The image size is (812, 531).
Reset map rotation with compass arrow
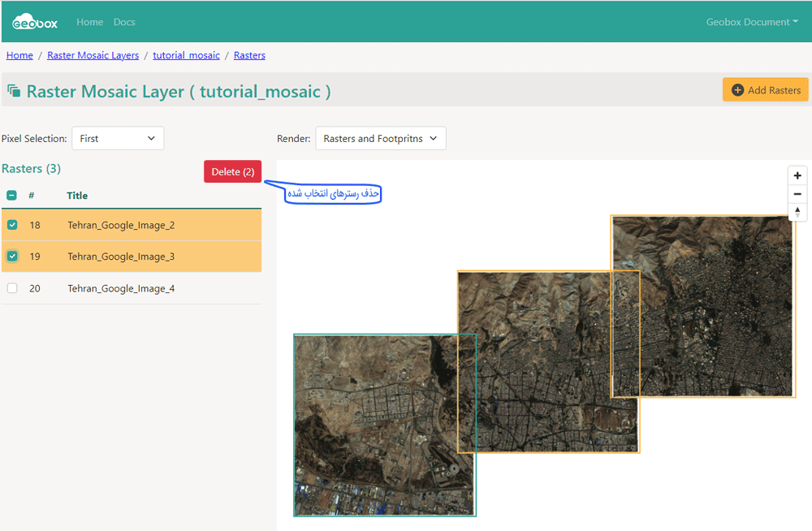[798, 213]
